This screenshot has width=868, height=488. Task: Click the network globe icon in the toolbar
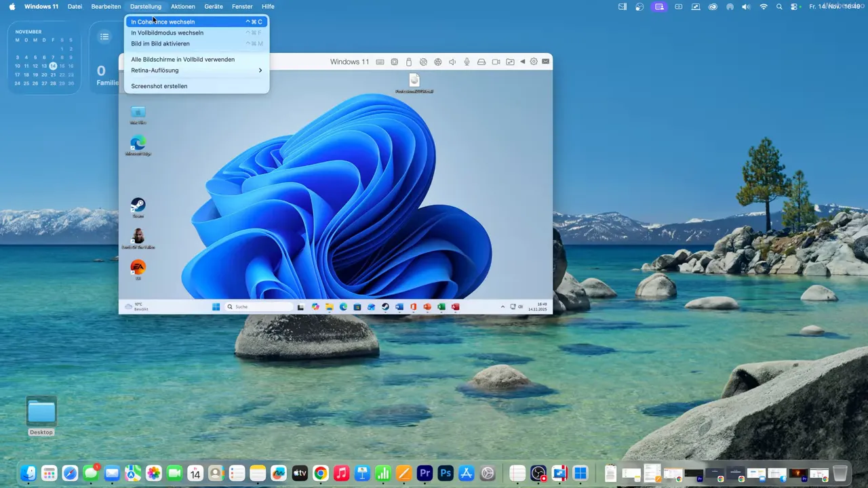coord(437,62)
